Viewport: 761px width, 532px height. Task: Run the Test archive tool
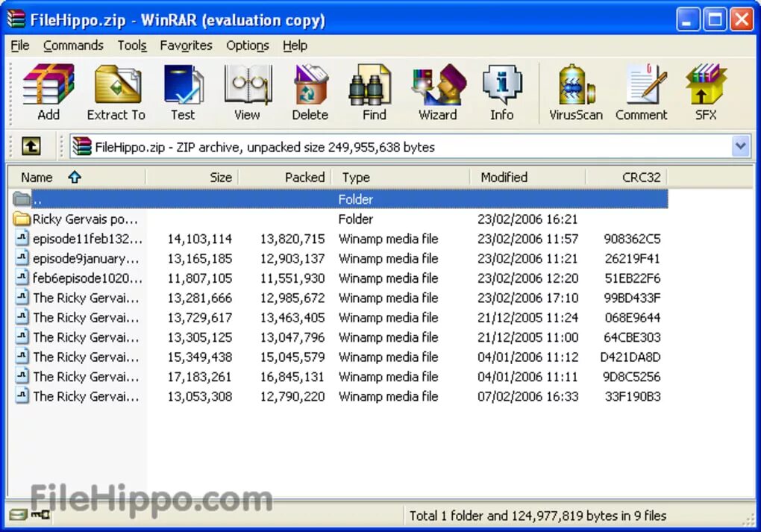pos(183,93)
